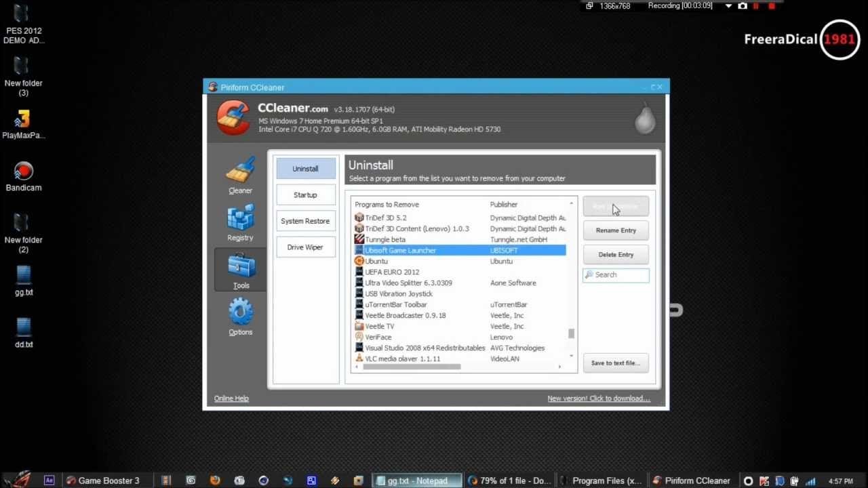This screenshot has width=868, height=488.
Task: Open Firefox from the taskbar
Action: point(215,481)
